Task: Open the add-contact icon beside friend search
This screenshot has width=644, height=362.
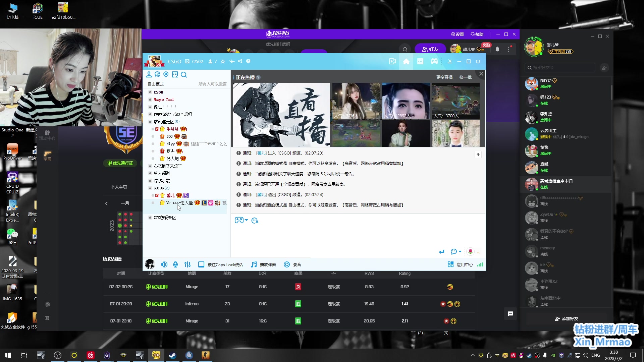Action: (x=604, y=68)
